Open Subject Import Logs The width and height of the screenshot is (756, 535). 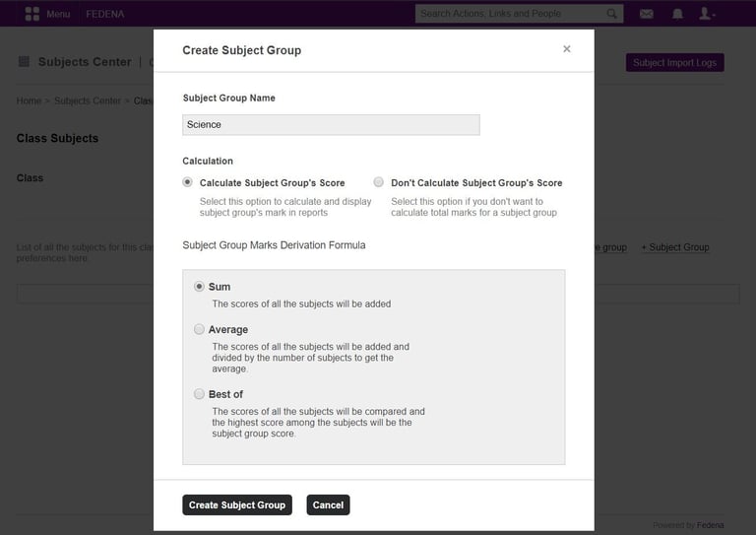[x=674, y=63]
